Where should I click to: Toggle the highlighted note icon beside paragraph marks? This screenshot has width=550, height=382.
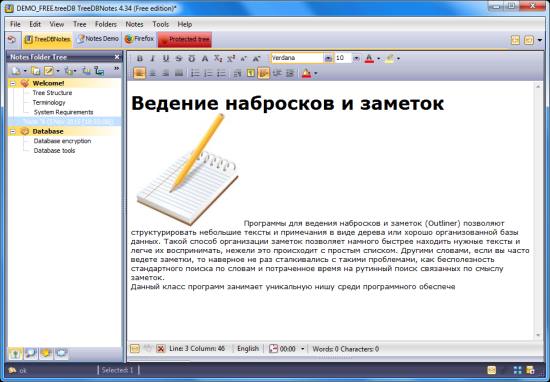point(263,73)
